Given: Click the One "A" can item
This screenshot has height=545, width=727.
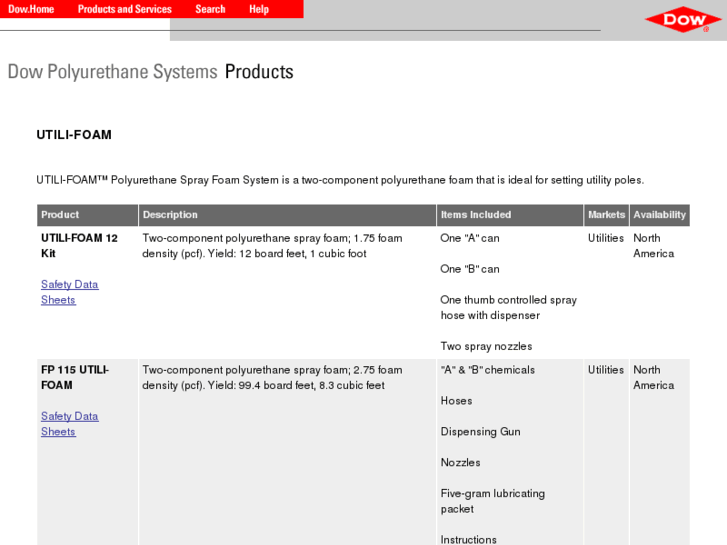Looking at the screenshot, I should click(470, 238).
